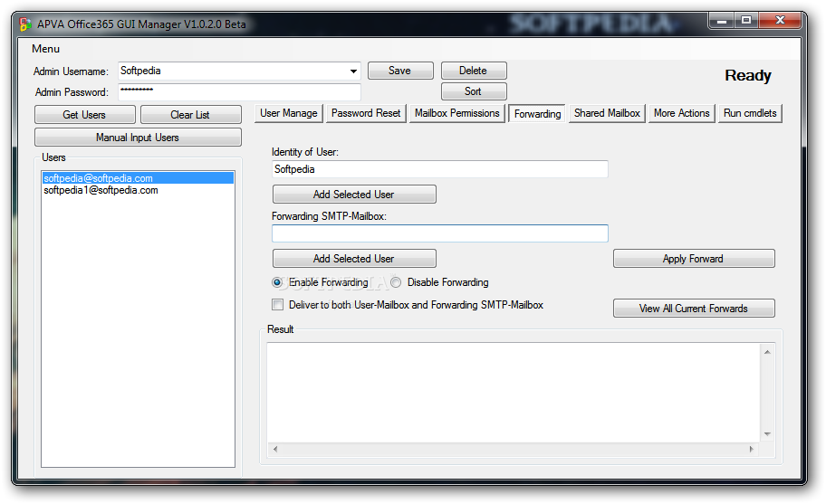Click Result horizontal scrollbar left arrow
The width and height of the screenshot is (826, 504).
coord(275,450)
